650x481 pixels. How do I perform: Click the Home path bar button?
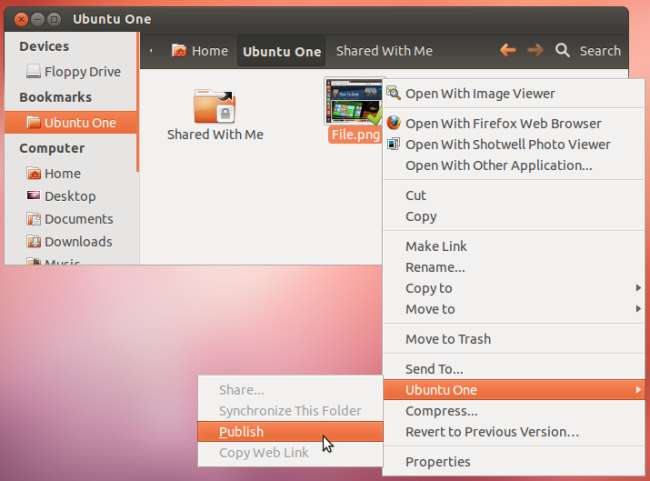200,51
